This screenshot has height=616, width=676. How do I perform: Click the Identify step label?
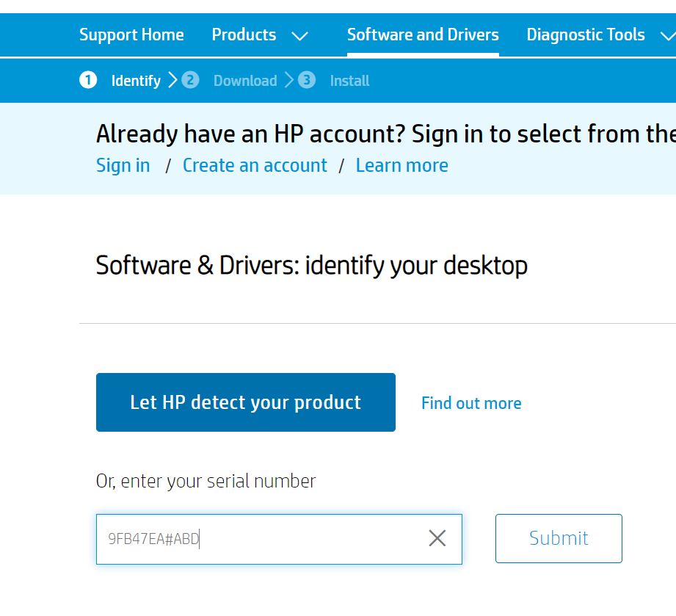tap(136, 81)
